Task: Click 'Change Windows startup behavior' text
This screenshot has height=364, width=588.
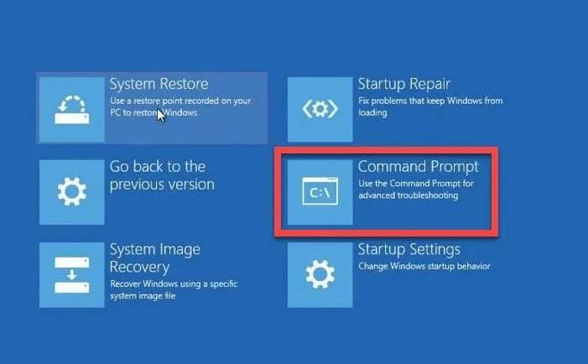Action: click(x=424, y=266)
